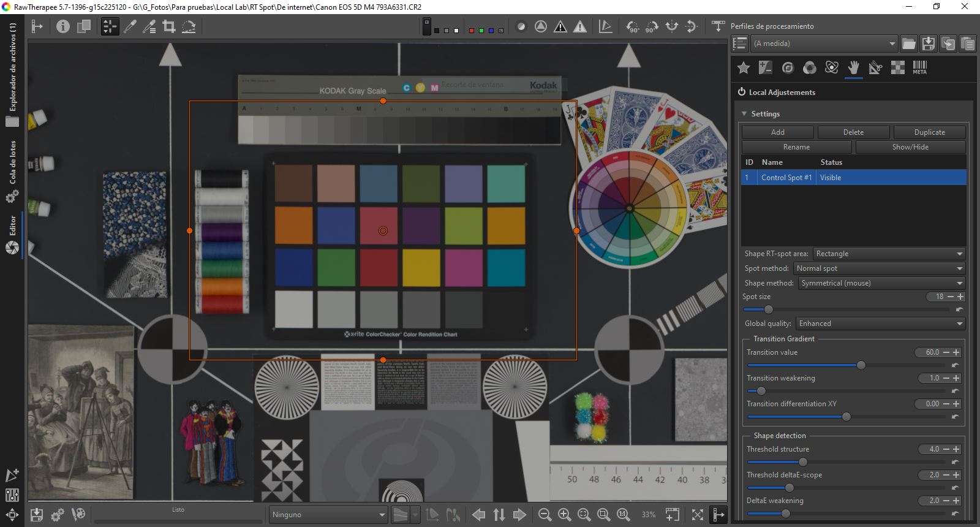Screen dimensions: 980x527
Task: Load a processing profile from file
Action: pyautogui.click(x=909, y=44)
